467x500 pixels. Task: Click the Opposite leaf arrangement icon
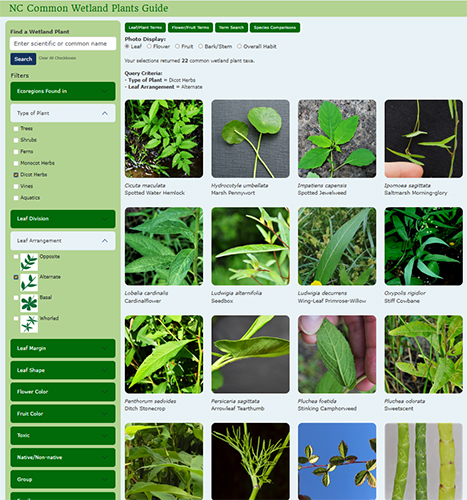tap(29, 262)
